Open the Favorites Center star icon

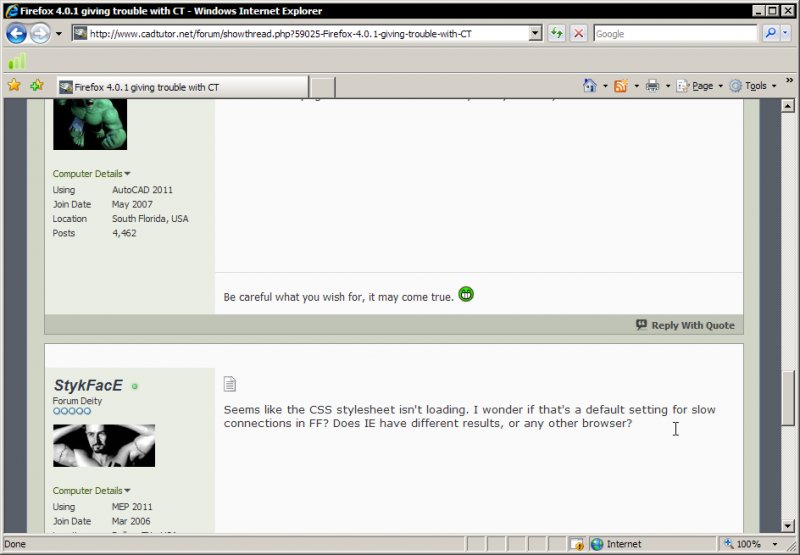(14, 85)
